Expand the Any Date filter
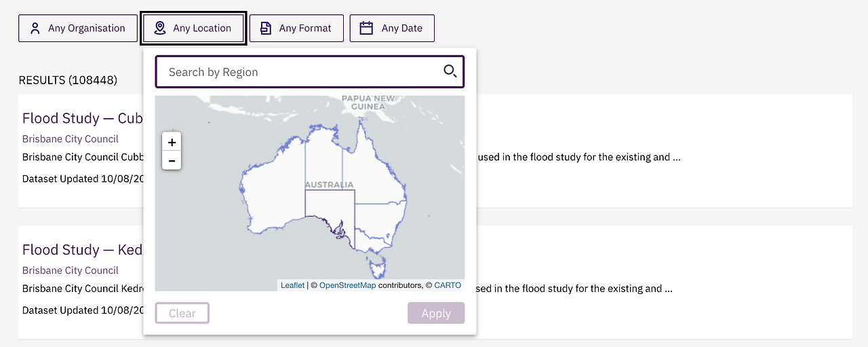 click(392, 29)
